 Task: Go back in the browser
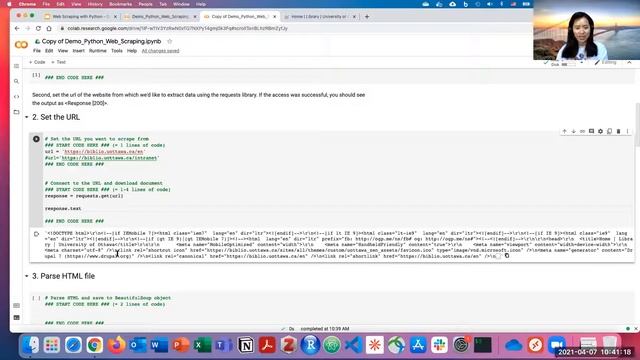coord(17,28)
